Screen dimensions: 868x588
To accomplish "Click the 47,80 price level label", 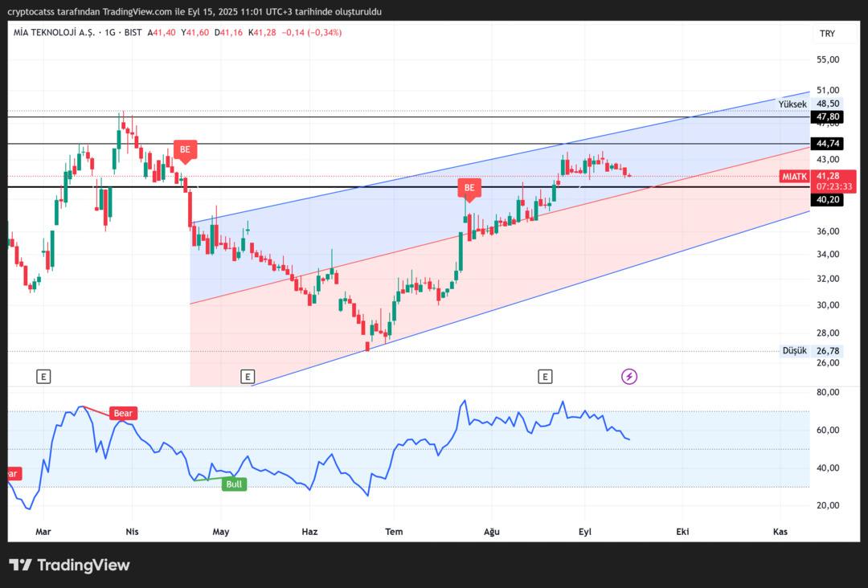I will (x=827, y=116).
